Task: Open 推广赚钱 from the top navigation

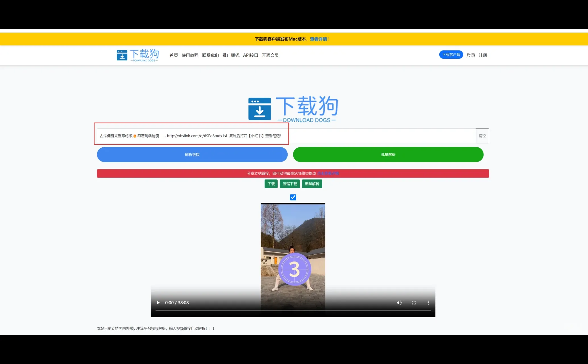Action: pyautogui.click(x=231, y=55)
